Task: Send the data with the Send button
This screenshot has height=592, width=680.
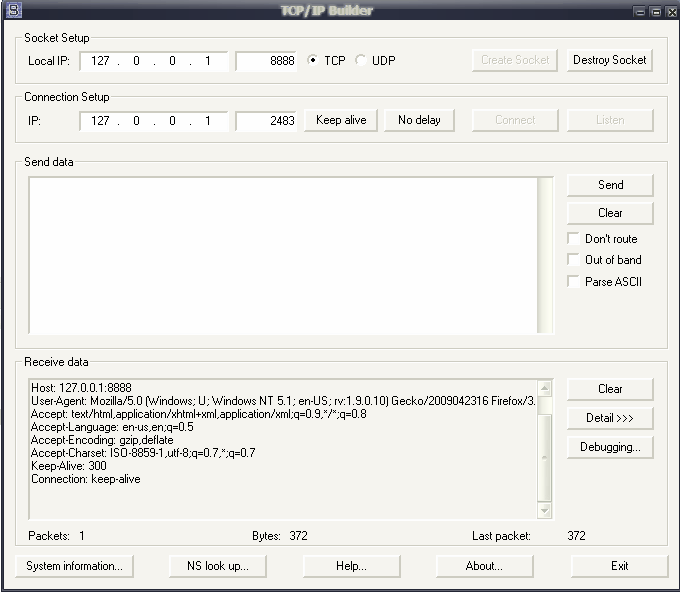Action: coord(610,185)
